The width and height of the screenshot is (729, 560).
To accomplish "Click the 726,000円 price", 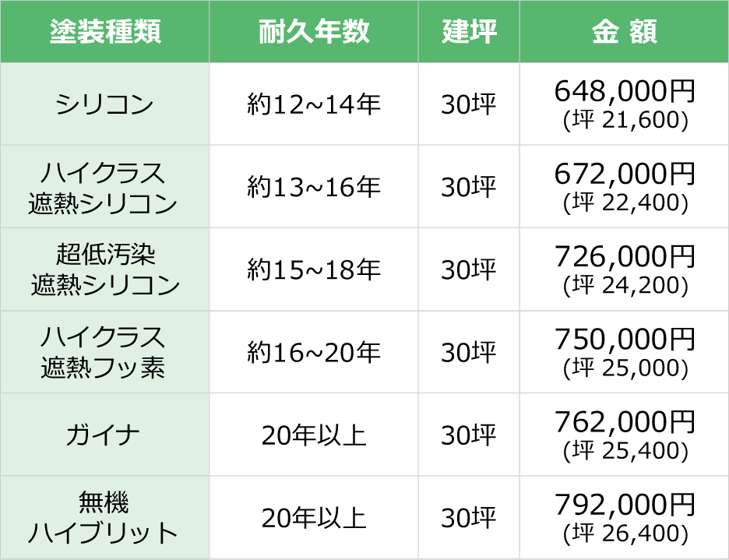I will pyautogui.click(x=625, y=258).
